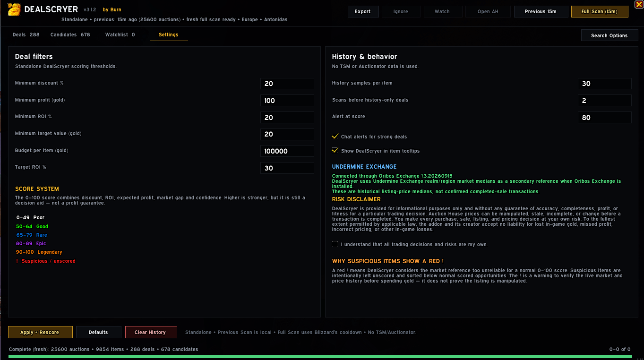
Task: Click the RISK DISCLAIMER heading
Action: (x=356, y=199)
